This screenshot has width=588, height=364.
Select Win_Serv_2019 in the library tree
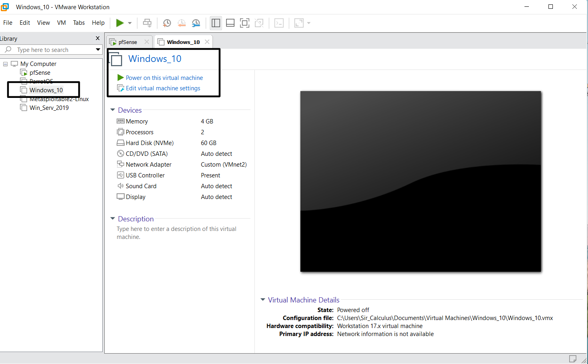pyautogui.click(x=49, y=108)
